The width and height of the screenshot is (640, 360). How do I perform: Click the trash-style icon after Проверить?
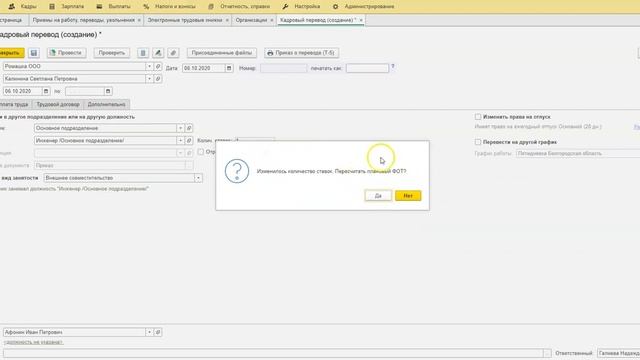pos(143,53)
